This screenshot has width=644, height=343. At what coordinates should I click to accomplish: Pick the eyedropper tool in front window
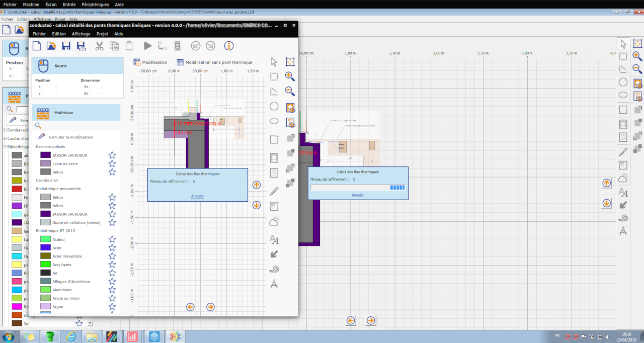click(274, 191)
